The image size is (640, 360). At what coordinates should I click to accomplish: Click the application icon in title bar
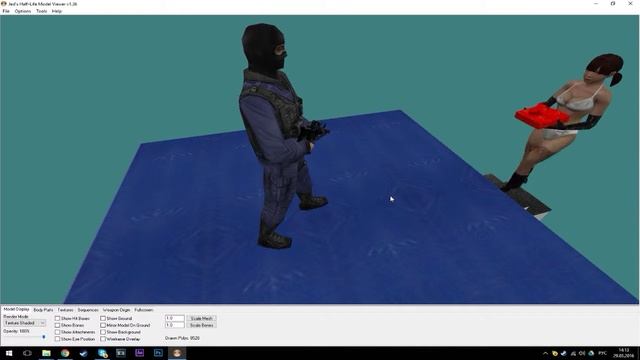coord(4,4)
